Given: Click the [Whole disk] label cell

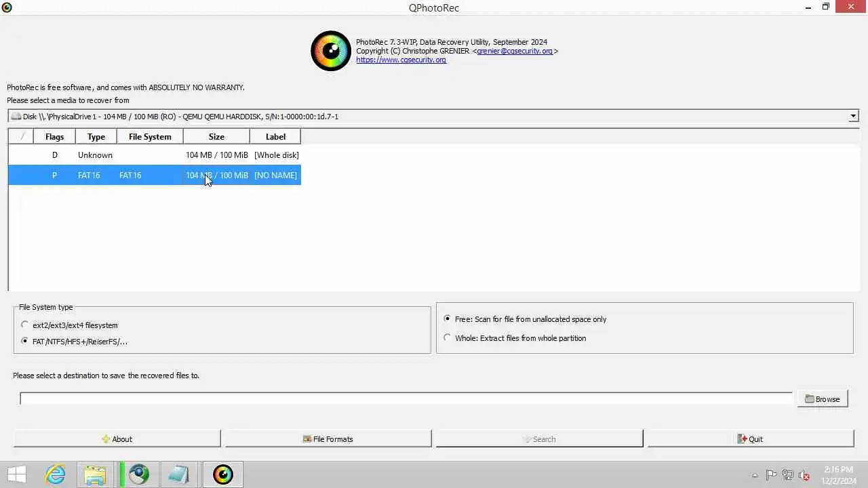Looking at the screenshot, I should 276,155.
